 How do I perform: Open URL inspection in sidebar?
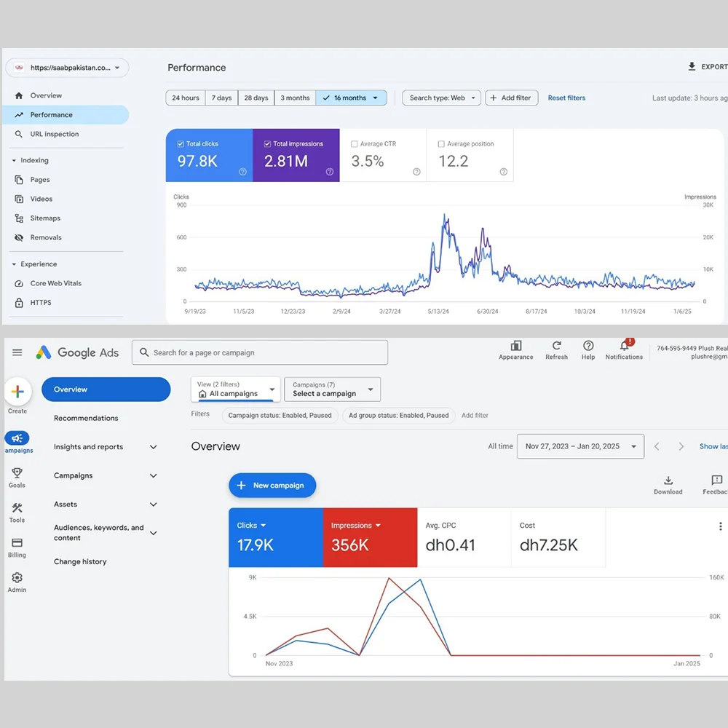coord(55,134)
